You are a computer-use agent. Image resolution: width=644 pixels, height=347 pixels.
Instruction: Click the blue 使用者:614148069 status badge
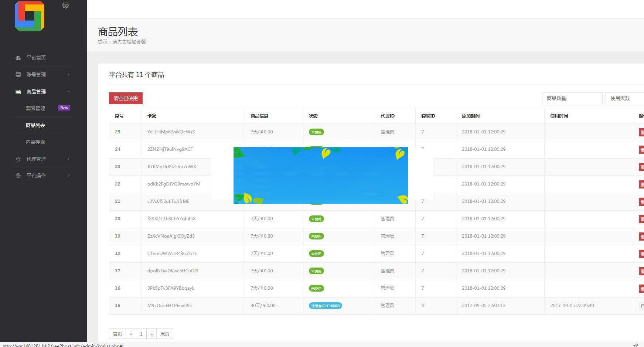tap(325, 306)
